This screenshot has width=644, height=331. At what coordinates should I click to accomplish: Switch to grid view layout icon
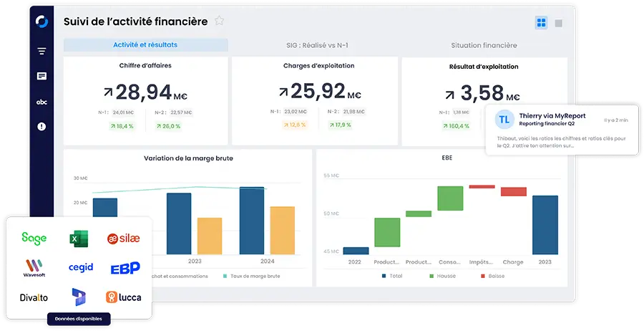(x=542, y=23)
